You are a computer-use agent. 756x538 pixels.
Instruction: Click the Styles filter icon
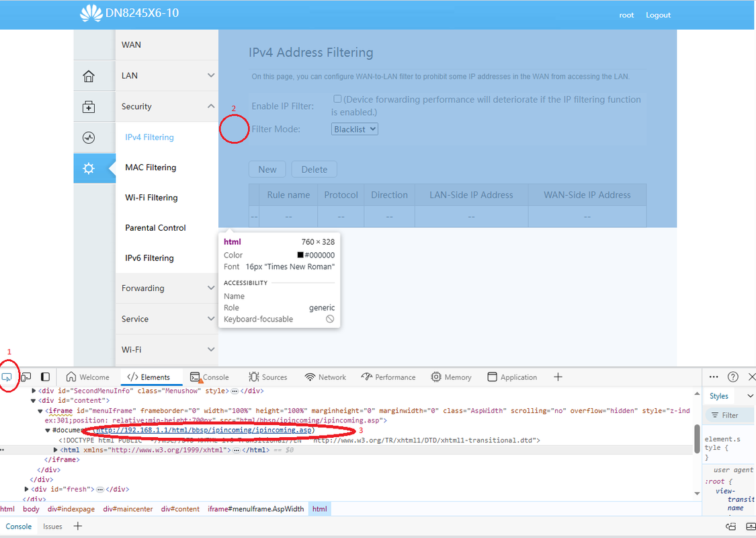715,415
